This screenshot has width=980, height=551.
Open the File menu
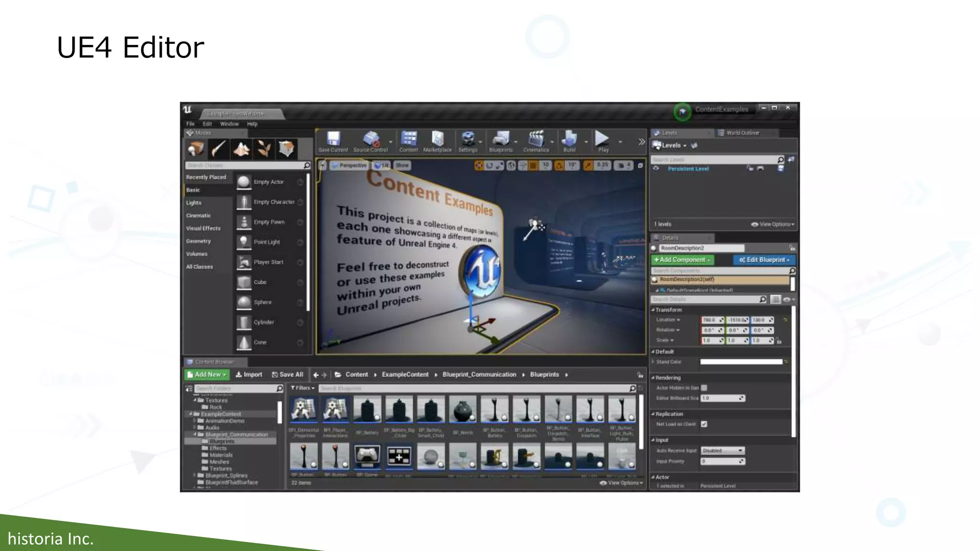[x=190, y=124]
